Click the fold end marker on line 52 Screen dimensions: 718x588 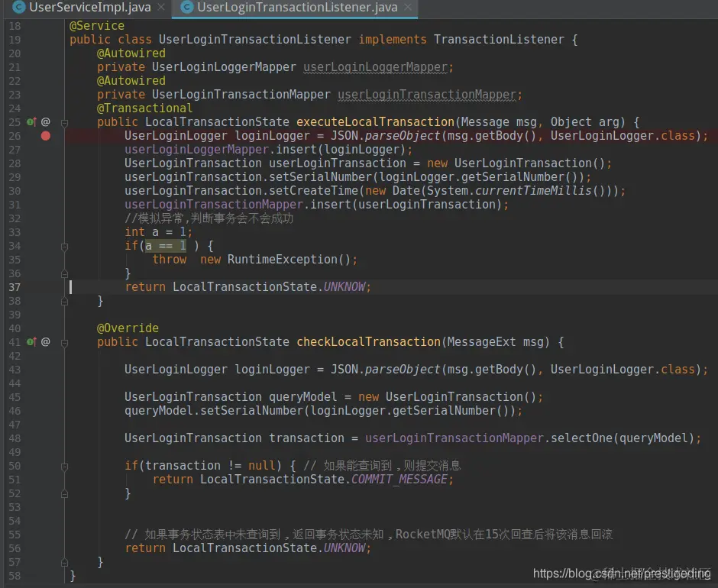(x=65, y=493)
